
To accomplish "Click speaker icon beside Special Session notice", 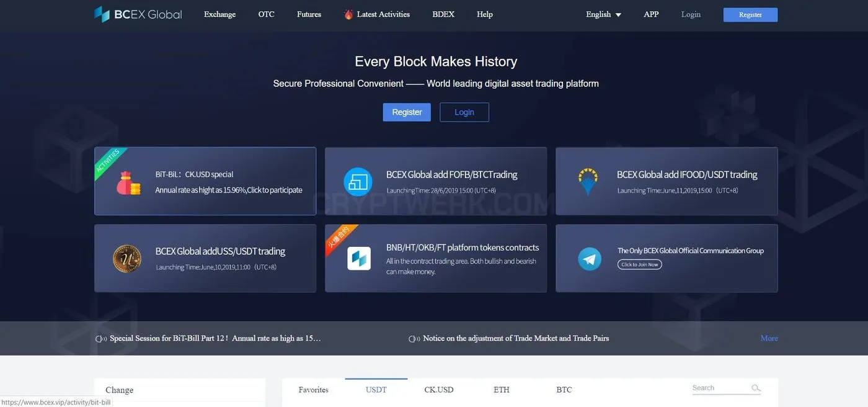I will coord(101,339).
